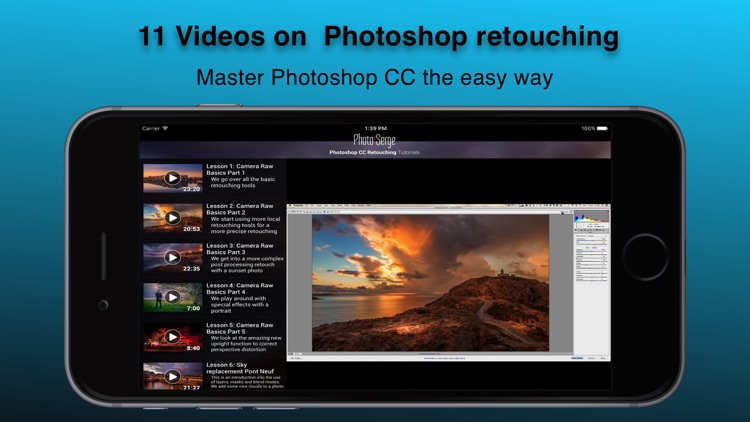
Task: Click the 1:39 PM clock
Action: pyautogui.click(x=375, y=128)
